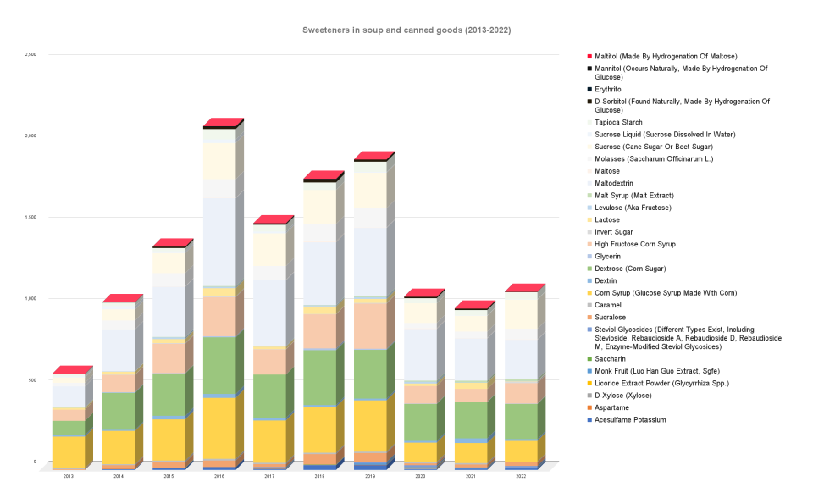The image size is (813, 504).
Task: Click the green Dextrose segment in 2019 bar
Action: pyautogui.click(x=370, y=374)
